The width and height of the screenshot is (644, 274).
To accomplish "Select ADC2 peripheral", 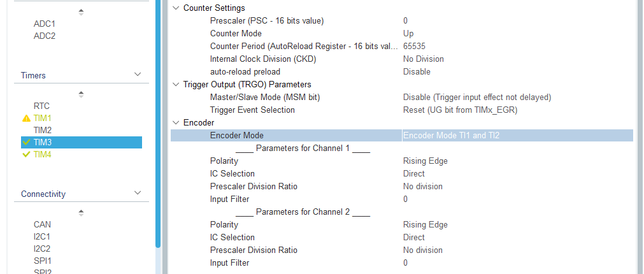I will click(x=45, y=36).
